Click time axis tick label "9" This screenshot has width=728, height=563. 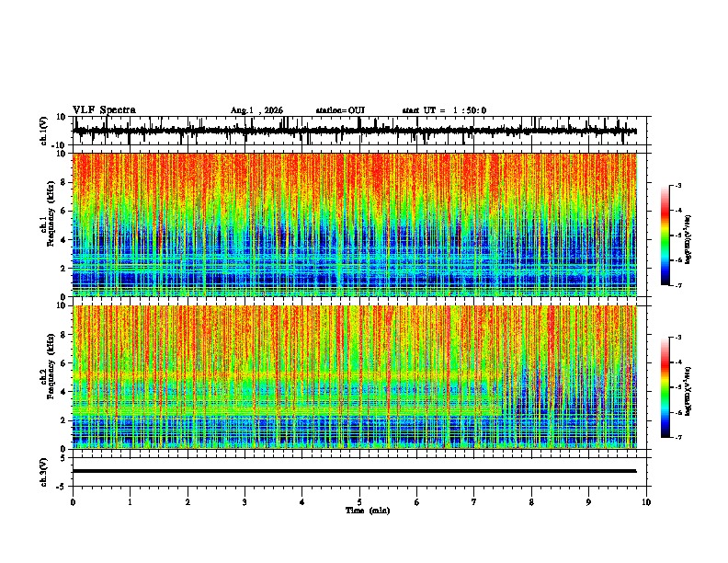coord(588,502)
